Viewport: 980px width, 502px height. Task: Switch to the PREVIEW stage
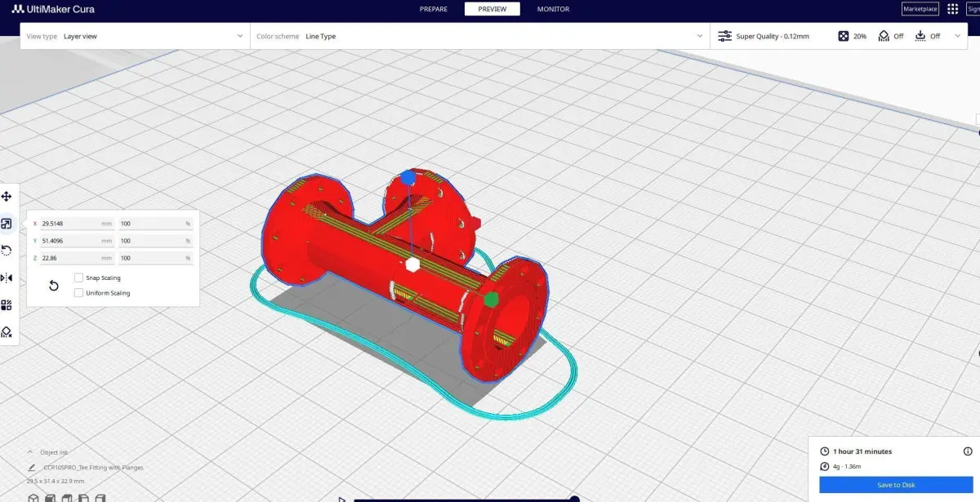492,9
